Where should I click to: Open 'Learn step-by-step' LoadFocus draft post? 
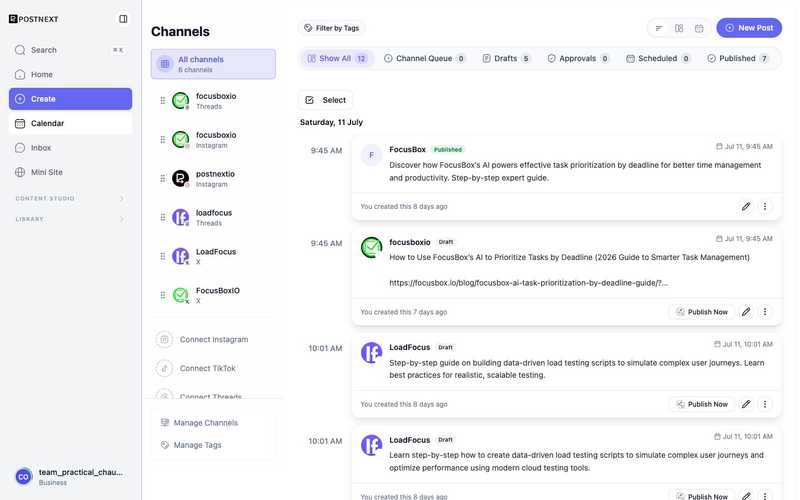566,462
